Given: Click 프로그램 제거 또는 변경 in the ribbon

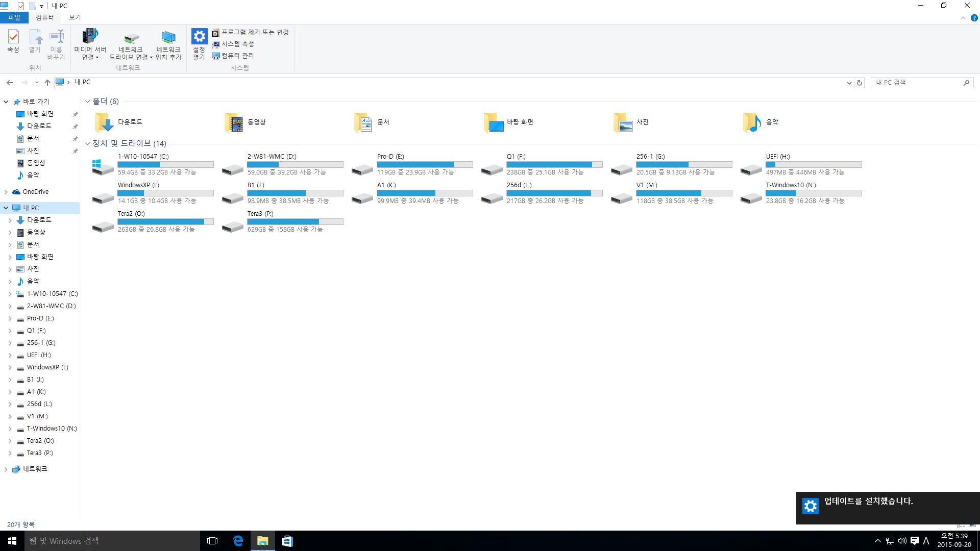Looking at the screenshot, I should coord(251,32).
